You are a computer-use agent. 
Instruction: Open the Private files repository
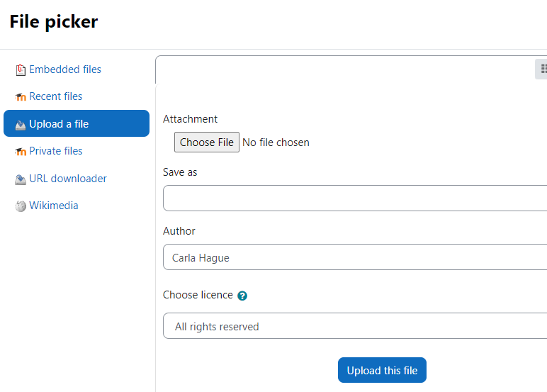(x=56, y=151)
